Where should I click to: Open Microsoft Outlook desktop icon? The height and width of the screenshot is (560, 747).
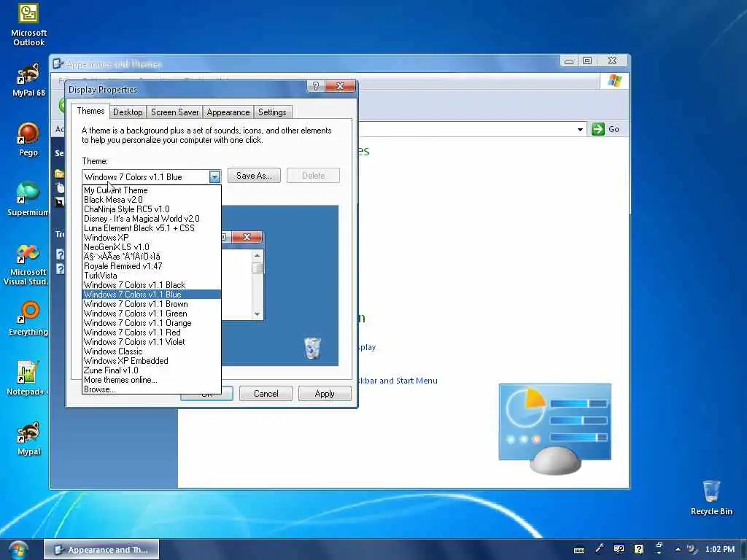[x=28, y=25]
